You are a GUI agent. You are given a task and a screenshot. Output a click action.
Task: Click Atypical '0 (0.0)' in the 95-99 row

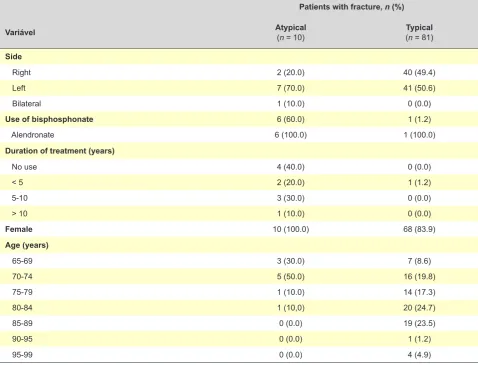tap(291, 355)
